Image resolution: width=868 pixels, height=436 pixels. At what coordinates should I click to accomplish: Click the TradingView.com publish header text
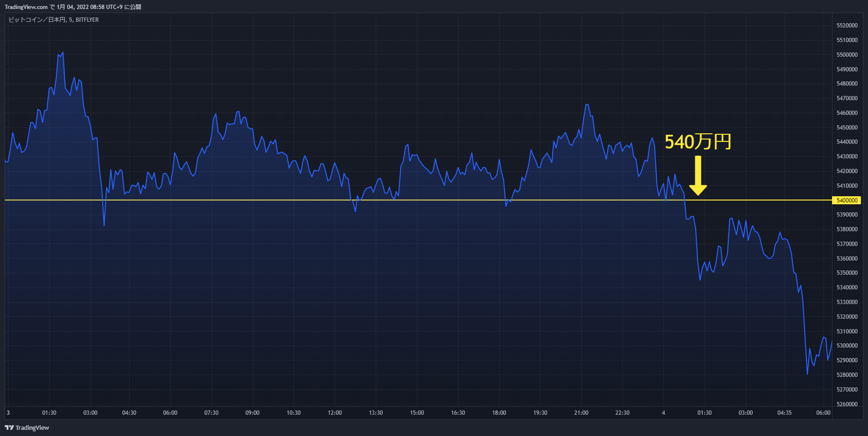[x=73, y=7]
